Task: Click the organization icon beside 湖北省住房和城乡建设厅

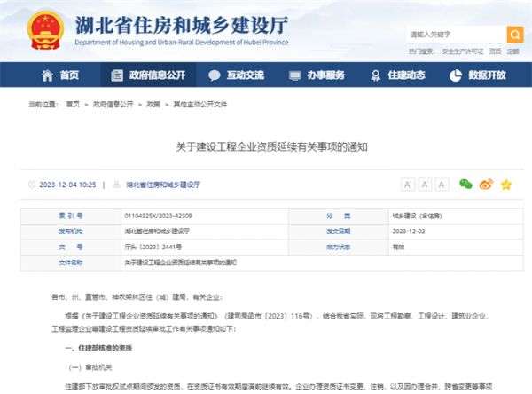Action: [x=116, y=185]
